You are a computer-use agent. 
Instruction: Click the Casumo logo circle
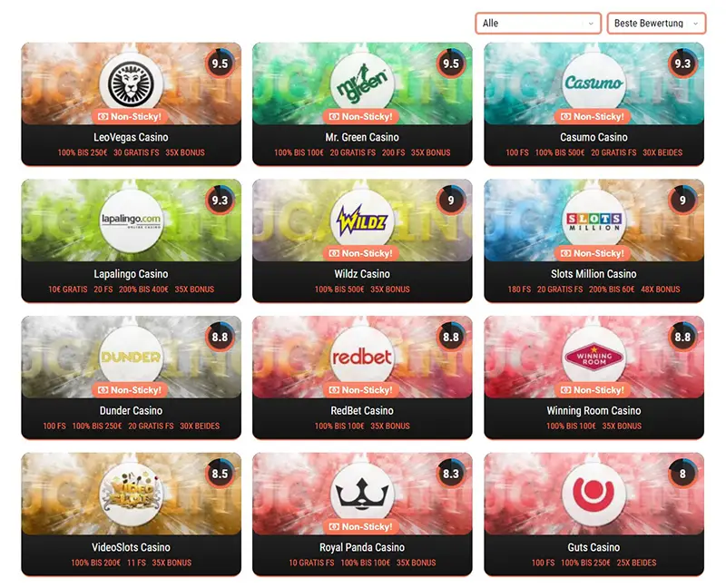(x=594, y=83)
